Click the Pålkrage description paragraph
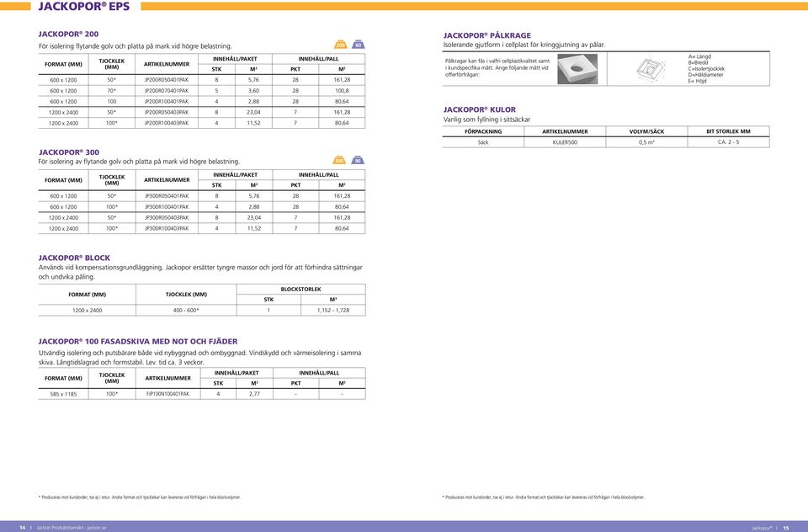Image resolution: width=808 pixels, height=532 pixels. coord(497,67)
